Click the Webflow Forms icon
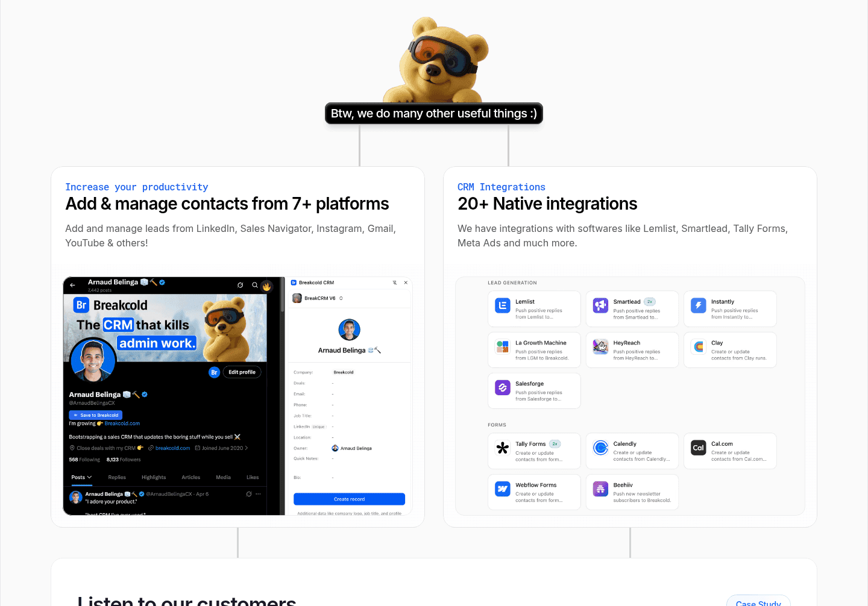This screenshot has width=868, height=606. [x=503, y=489]
